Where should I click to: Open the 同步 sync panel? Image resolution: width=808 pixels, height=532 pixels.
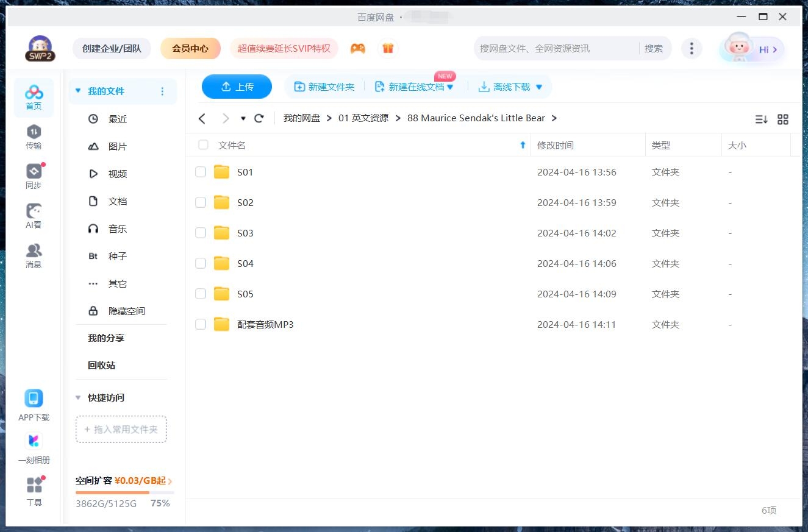tap(34, 174)
